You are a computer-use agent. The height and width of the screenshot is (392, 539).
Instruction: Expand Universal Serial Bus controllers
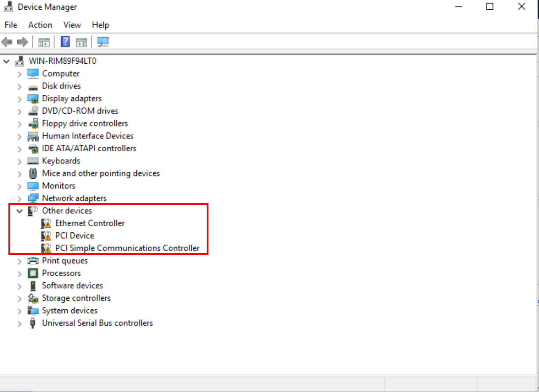(19, 323)
